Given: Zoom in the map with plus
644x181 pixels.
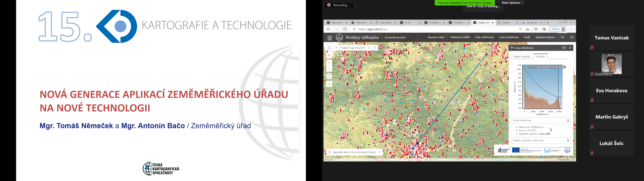Looking at the screenshot, I should pyautogui.click(x=329, y=63).
